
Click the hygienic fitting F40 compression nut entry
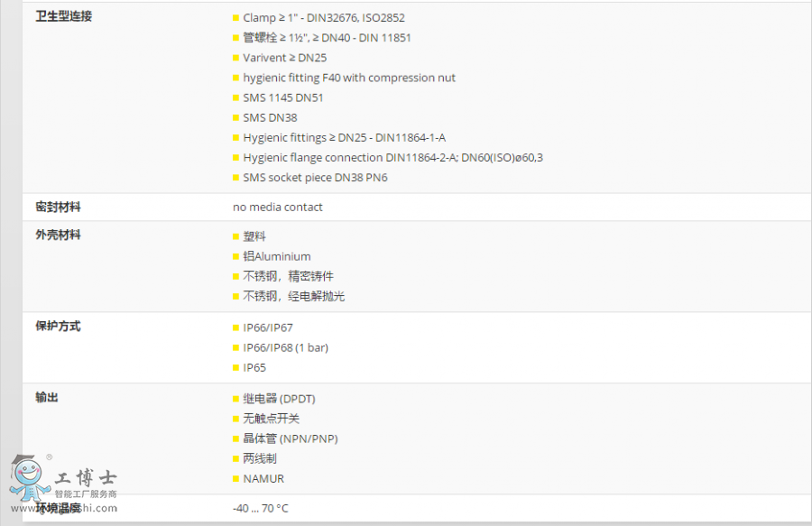click(x=349, y=78)
